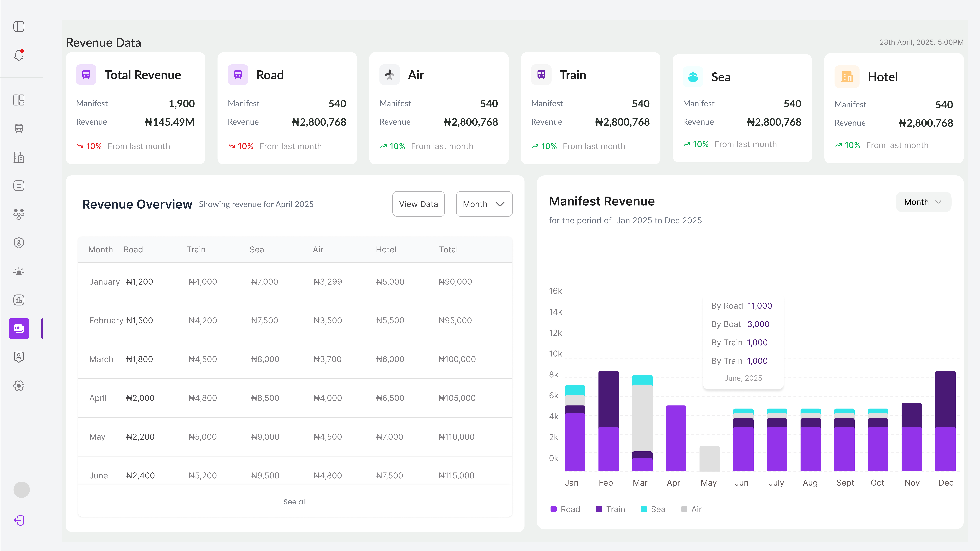The width and height of the screenshot is (980, 551).
Task: Open the bar chart reports icon in sidebar
Action: coord(19,300)
